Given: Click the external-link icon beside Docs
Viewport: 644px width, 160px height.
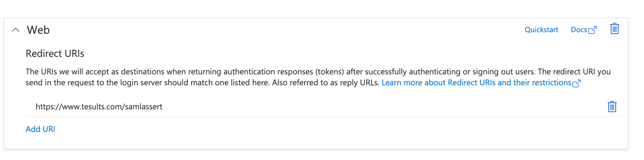Looking at the screenshot, I should 592,30.
